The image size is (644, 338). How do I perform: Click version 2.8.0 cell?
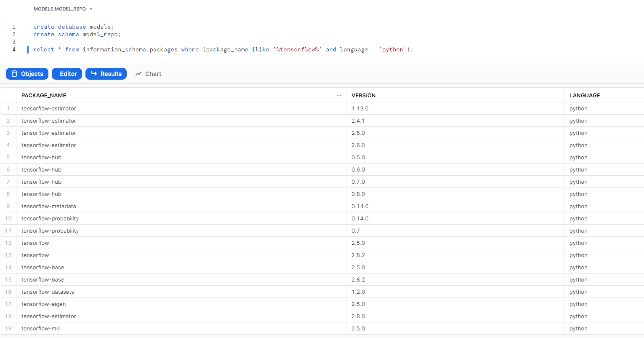pyautogui.click(x=455, y=316)
